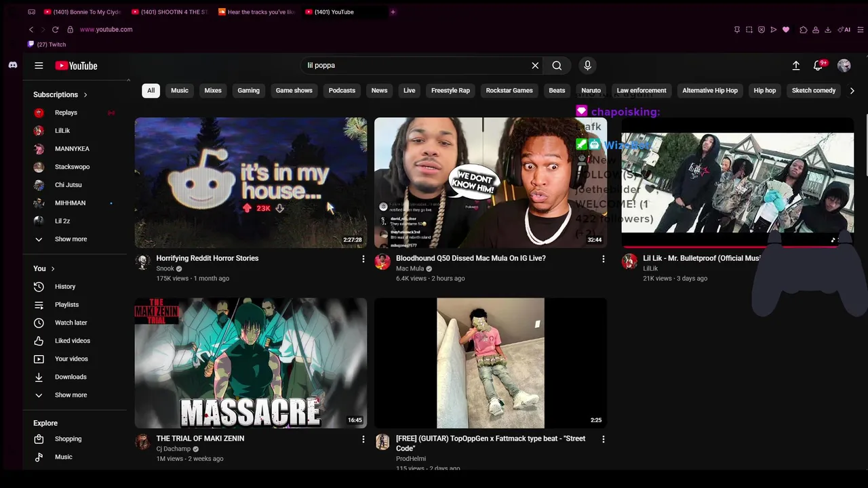Viewport: 868px width, 488px height.
Task: Select the Sketch comedy filter chip
Action: pos(814,90)
